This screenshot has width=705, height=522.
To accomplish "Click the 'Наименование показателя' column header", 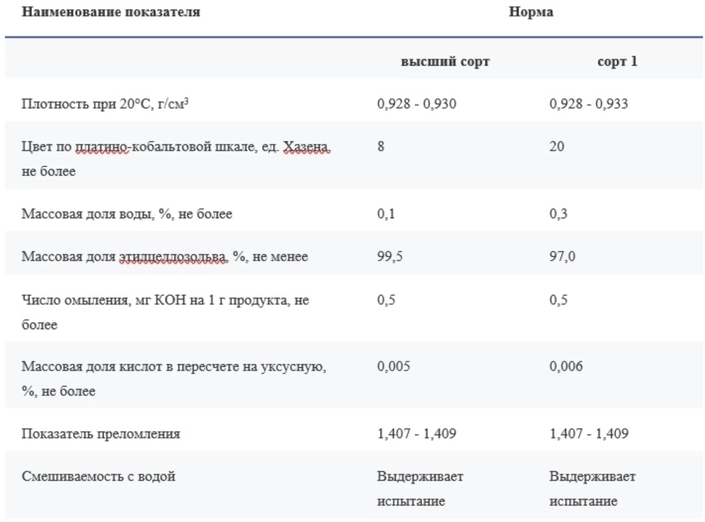I will point(111,12).
